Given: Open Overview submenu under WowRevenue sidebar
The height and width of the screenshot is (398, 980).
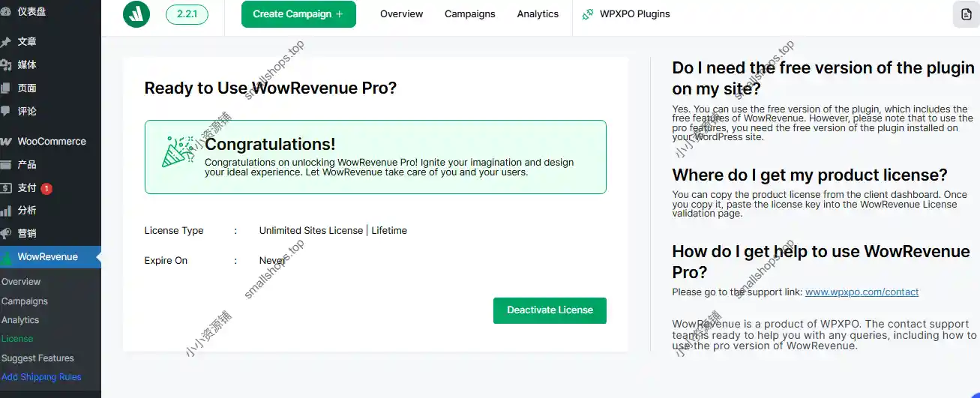Looking at the screenshot, I should [21, 282].
